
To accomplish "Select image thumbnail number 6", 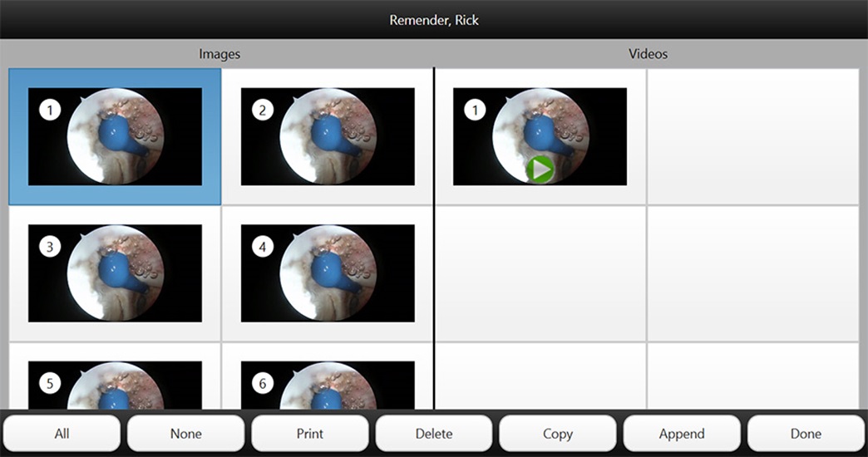I will tap(328, 385).
